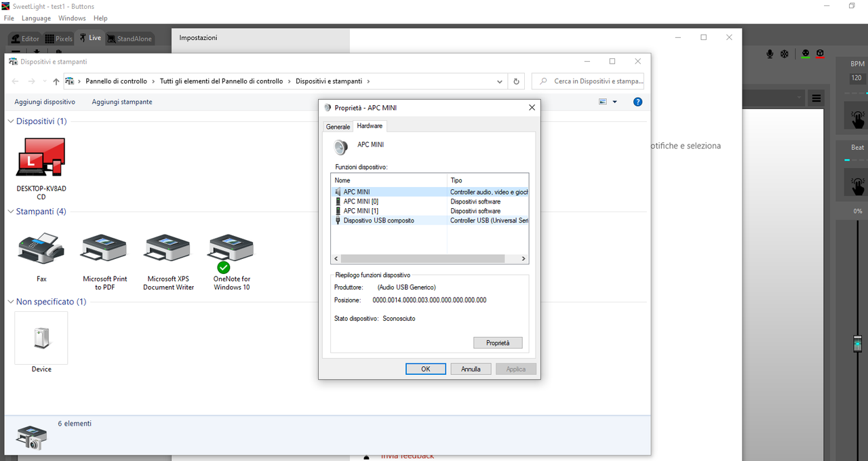The width and height of the screenshot is (868, 461).
Task: Open recent locations dropdown in navigation bar
Action: click(45, 81)
